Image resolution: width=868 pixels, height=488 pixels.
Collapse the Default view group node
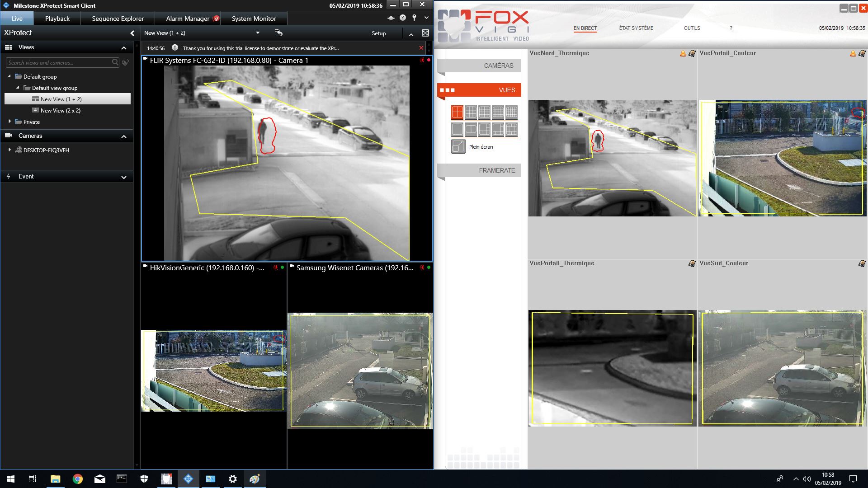[18, 88]
